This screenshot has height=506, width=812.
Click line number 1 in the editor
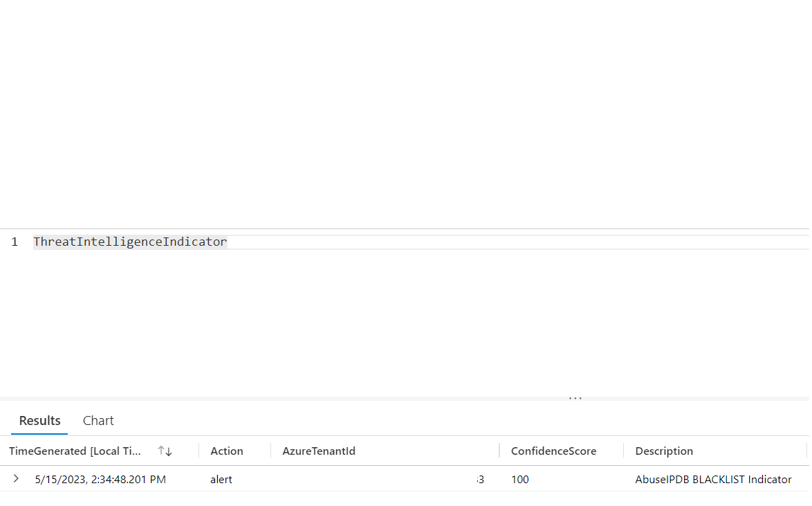pos(15,241)
